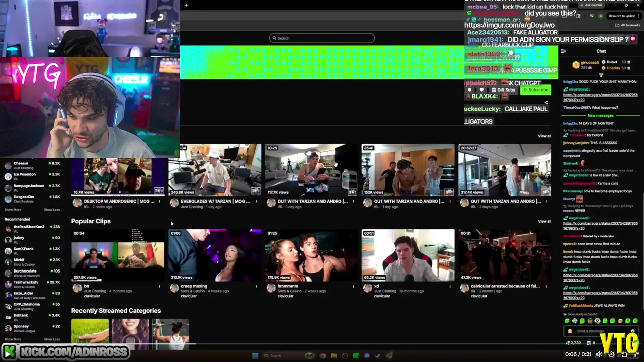Image resolution: width=644 pixels, height=362 pixels.
Task: Play the bh clip thumbnail
Action: pyautogui.click(x=118, y=255)
